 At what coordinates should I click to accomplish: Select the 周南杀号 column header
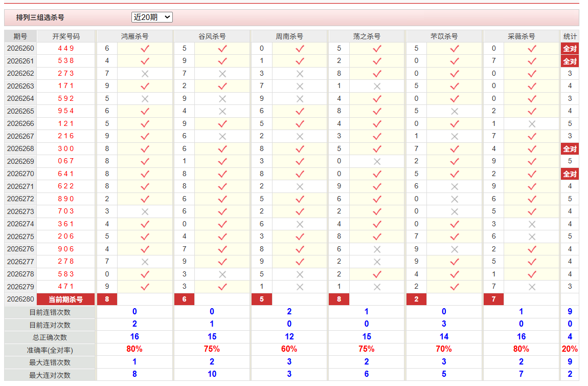click(x=289, y=36)
